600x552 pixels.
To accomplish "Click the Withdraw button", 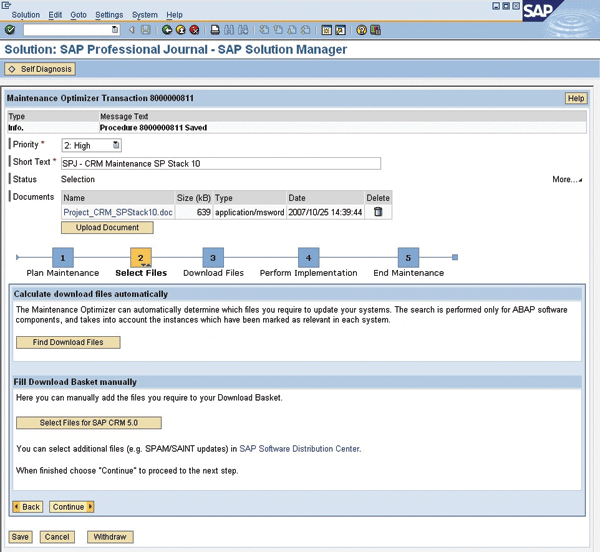I will click(110, 537).
